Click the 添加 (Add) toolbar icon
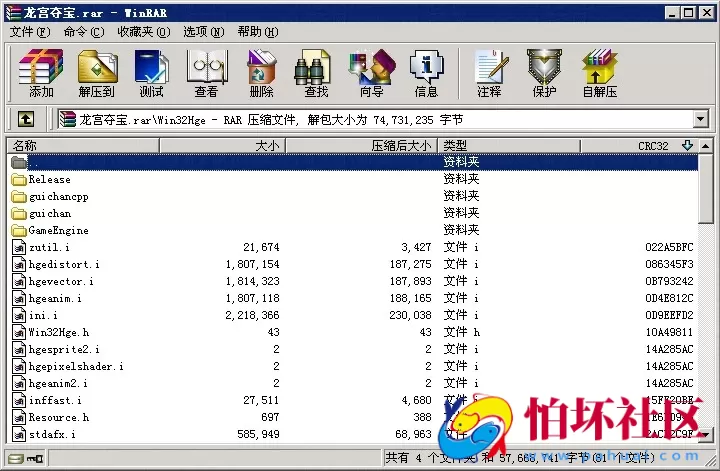The width and height of the screenshot is (720, 471). (41, 73)
